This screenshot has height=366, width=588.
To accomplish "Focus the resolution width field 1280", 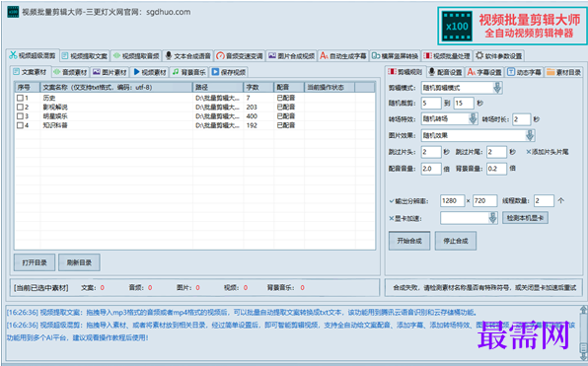I will click(452, 200).
